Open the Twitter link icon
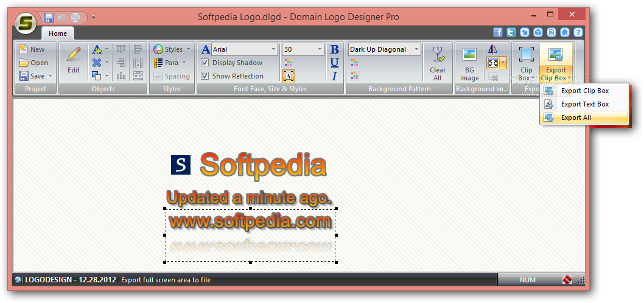 511,32
